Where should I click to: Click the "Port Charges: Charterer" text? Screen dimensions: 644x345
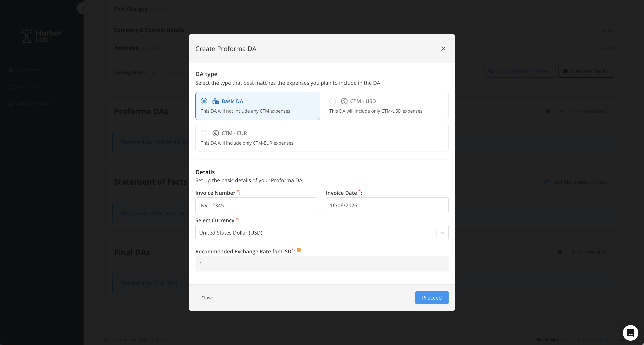tap(143, 9)
